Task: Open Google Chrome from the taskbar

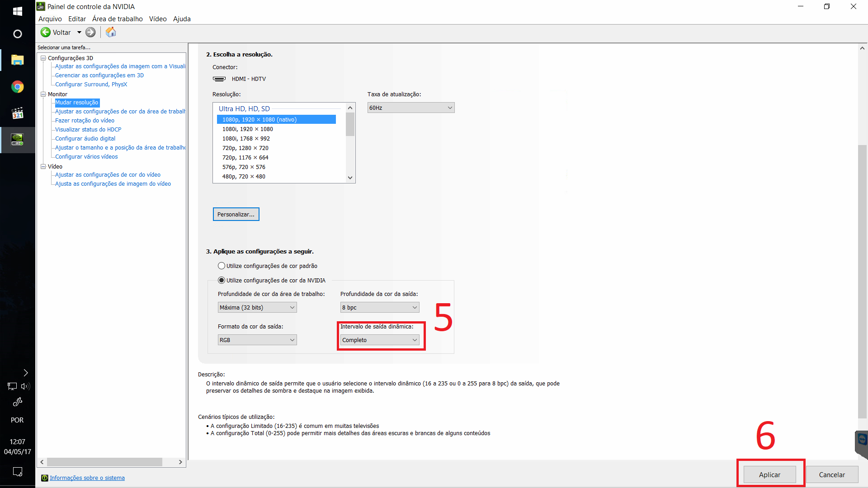Action: click(18, 87)
